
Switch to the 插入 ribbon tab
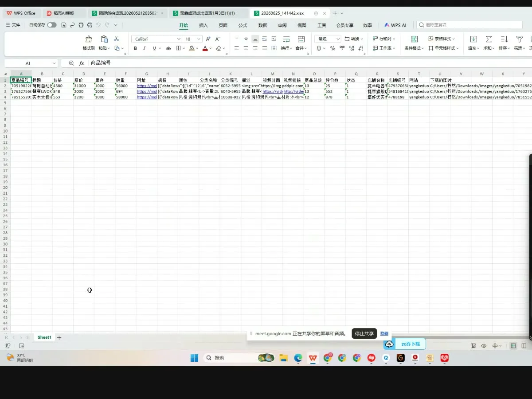[x=203, y=25]
